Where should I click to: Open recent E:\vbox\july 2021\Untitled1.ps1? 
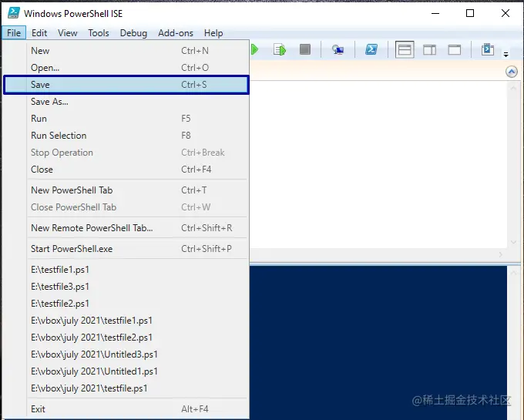pos(126,371)
